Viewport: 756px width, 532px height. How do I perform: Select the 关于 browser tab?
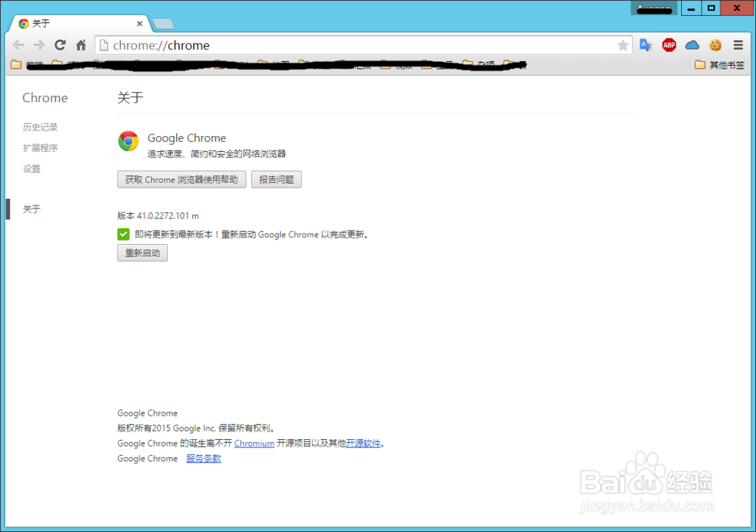[x=79, y=23]
